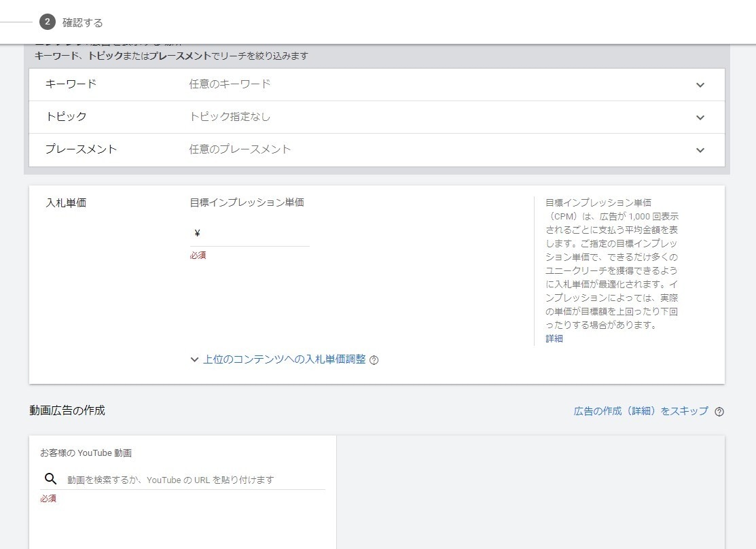This screenshot has width=756, height=549.
Task: Click お客様の YouTube 動画 label
Action: (86, 453)
